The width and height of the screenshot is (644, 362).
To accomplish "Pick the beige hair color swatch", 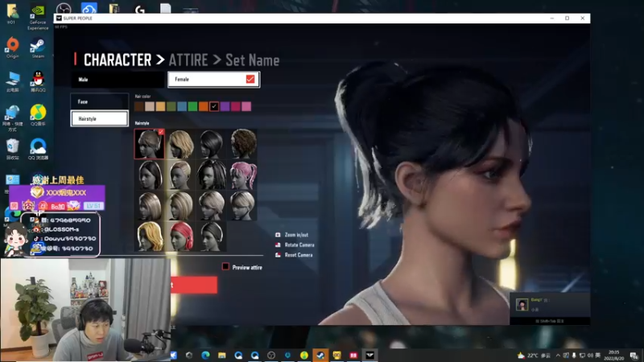I will tap(150, 107).
